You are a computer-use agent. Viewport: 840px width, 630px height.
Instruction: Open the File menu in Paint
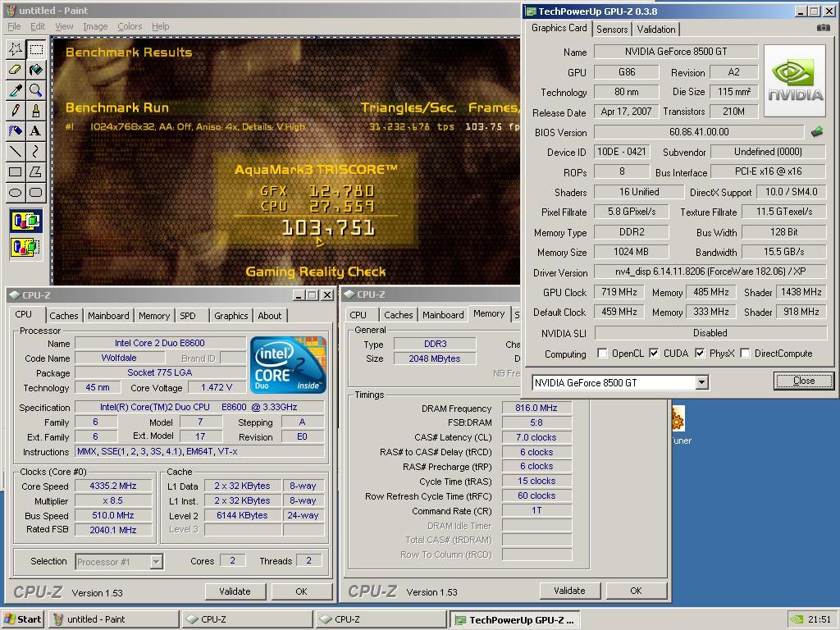click(14, 26)
